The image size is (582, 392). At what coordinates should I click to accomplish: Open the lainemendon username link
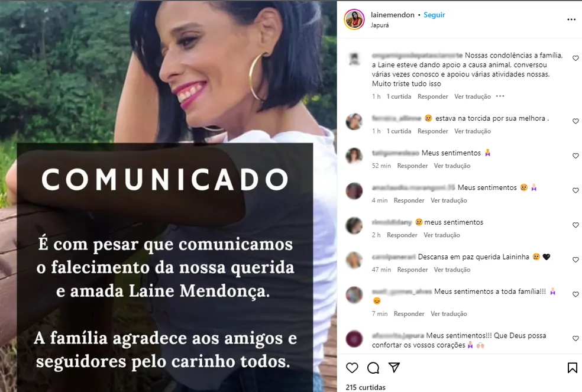(392, 15)
